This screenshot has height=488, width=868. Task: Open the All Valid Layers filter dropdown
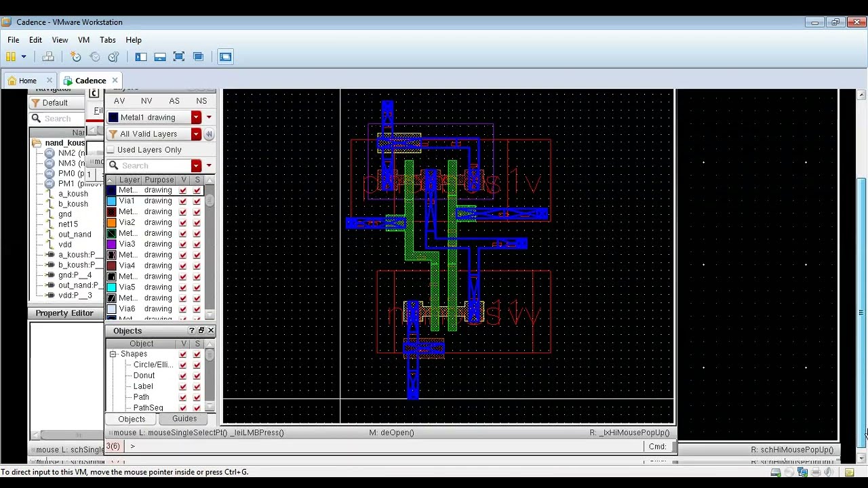point(196,134)
